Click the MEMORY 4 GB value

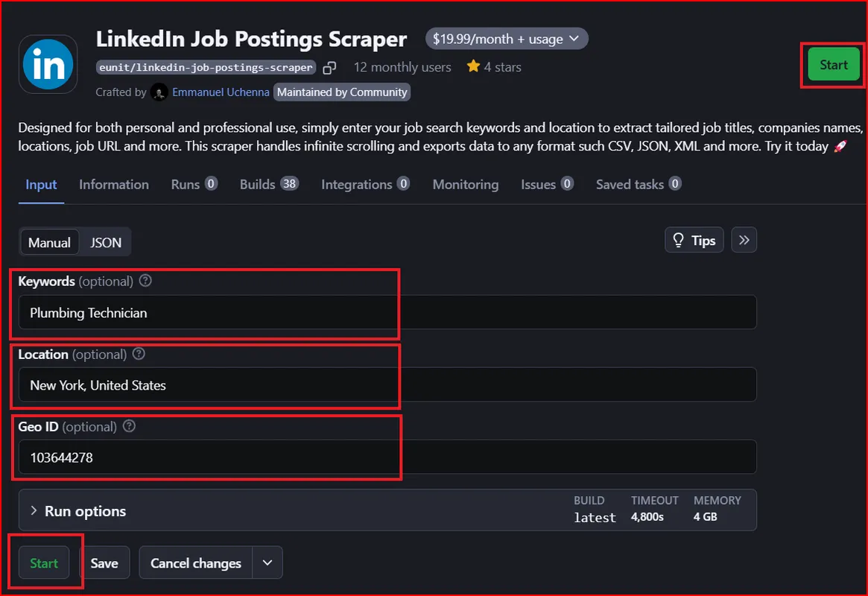706,517
